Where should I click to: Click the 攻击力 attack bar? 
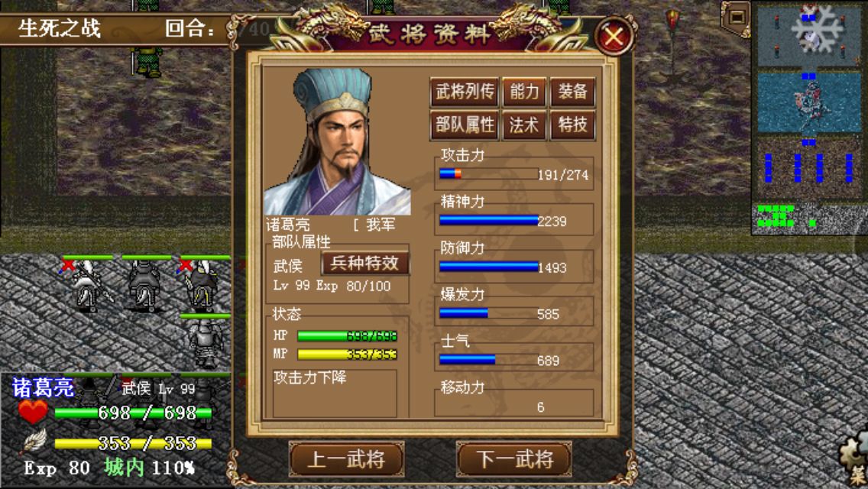point(487,174)
